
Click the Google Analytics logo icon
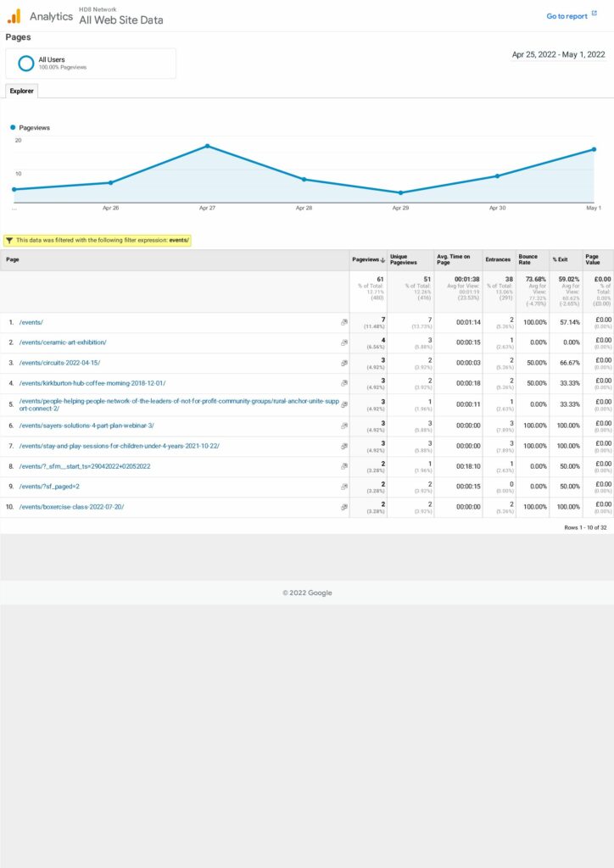tap(14, 15)
